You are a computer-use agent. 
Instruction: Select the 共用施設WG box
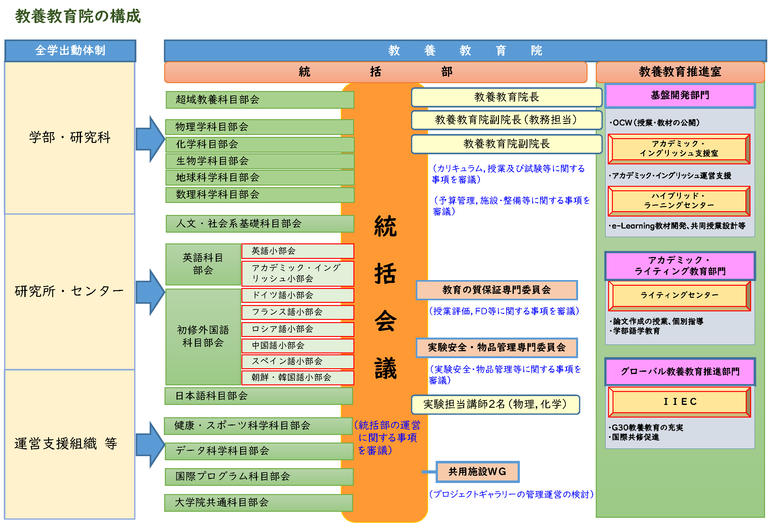tap(477, 472)
